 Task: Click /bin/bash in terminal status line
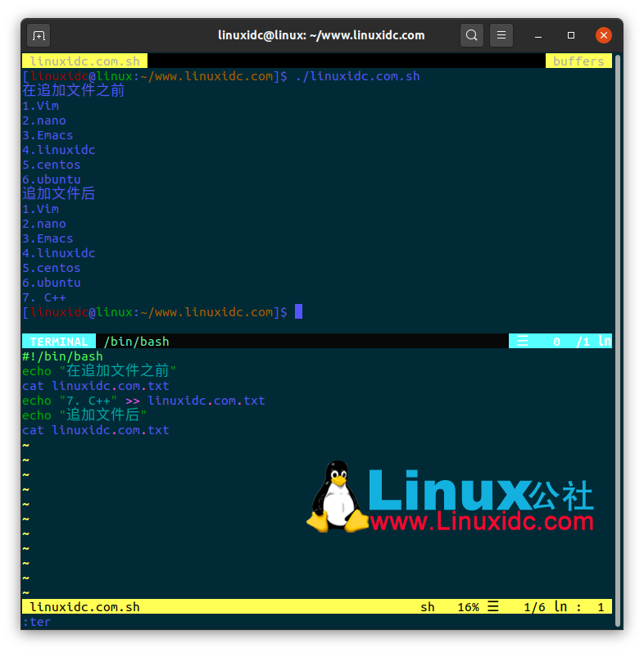click(x=136, y=342)
